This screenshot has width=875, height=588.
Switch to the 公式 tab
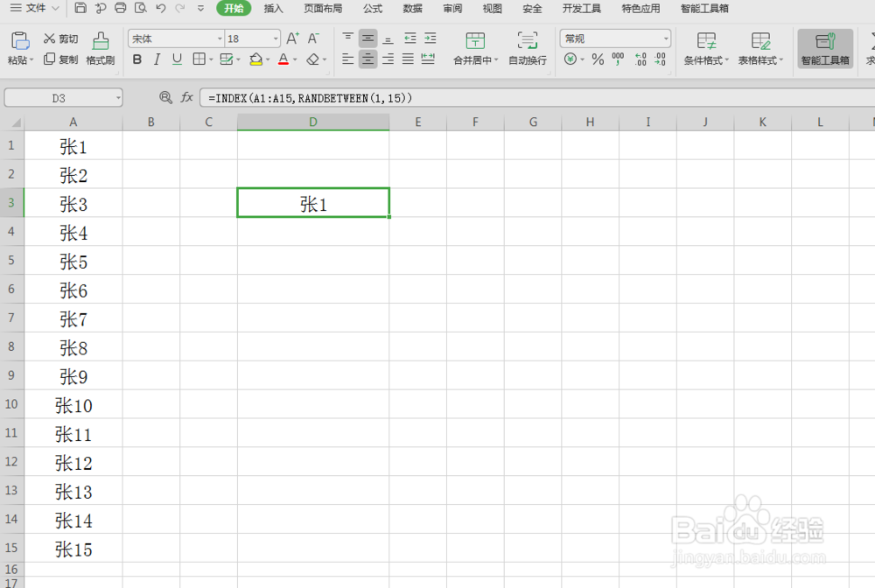click(x=373, y=9)
